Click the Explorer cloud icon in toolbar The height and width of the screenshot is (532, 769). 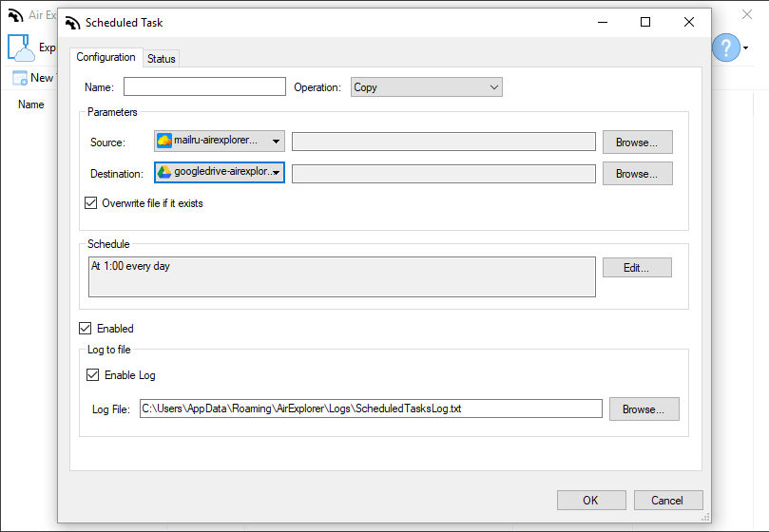pos(21,47)
